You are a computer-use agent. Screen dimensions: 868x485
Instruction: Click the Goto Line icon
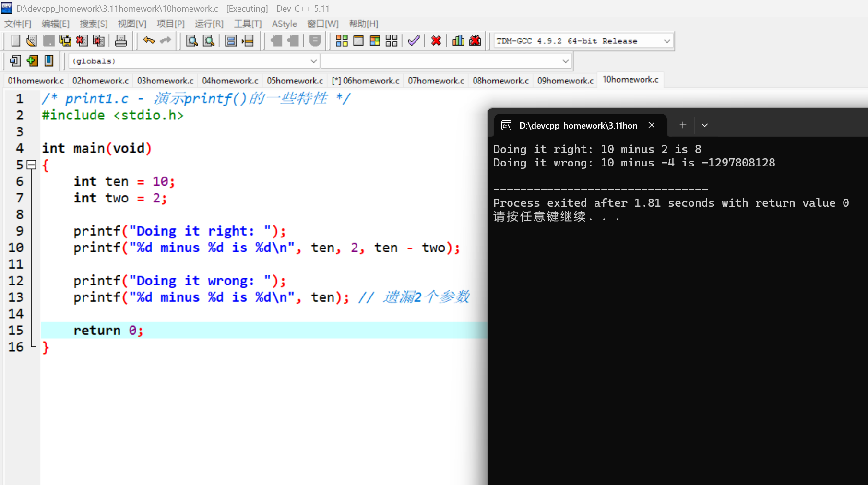[248, 41]
